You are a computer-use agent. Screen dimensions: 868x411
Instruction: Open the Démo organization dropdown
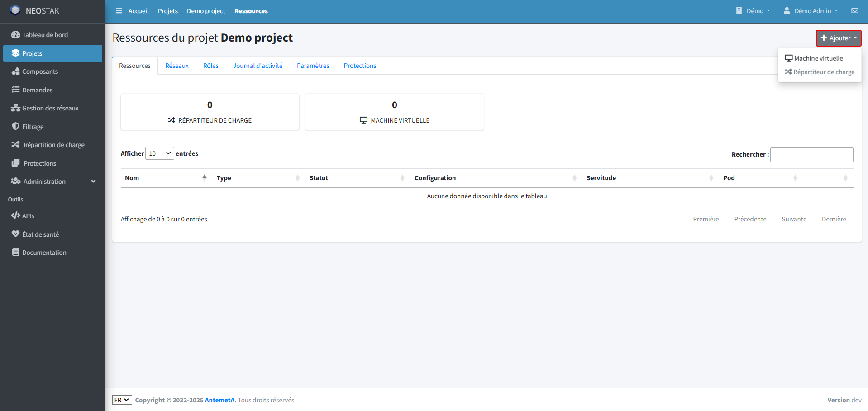tap(753, 10)
